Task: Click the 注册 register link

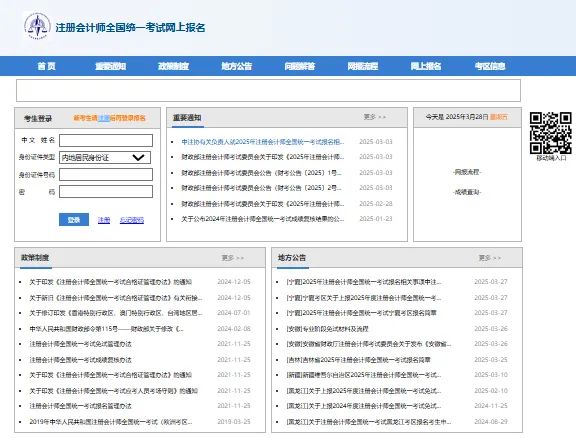Action: (x=104, y=220)
